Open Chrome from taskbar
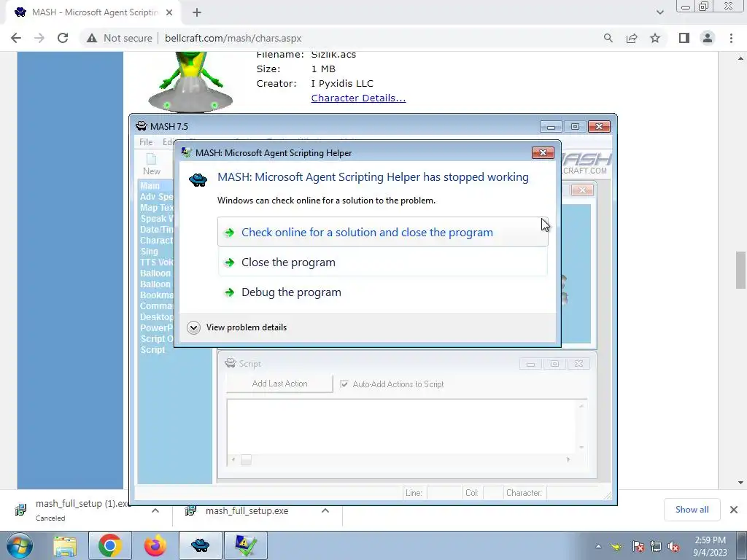 [110, 545]
